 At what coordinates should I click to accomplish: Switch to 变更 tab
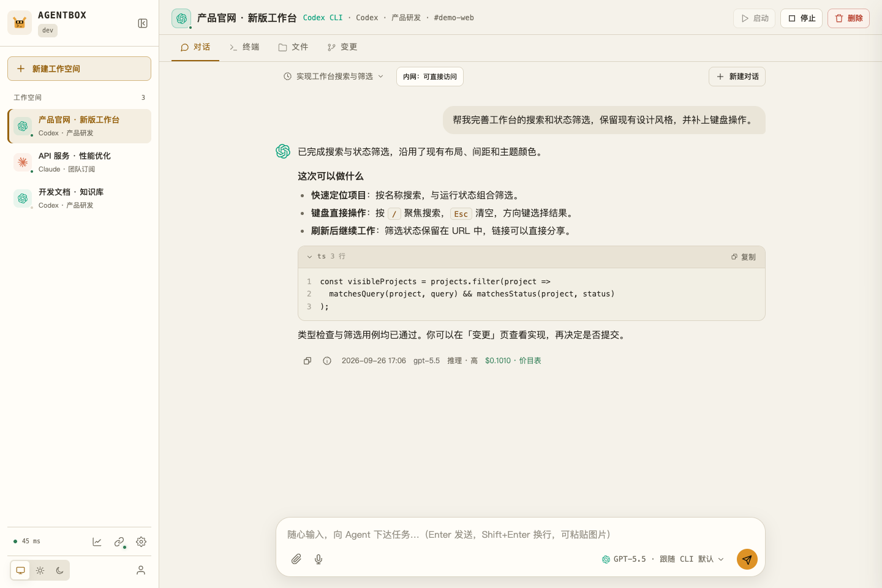coord(342,47)
